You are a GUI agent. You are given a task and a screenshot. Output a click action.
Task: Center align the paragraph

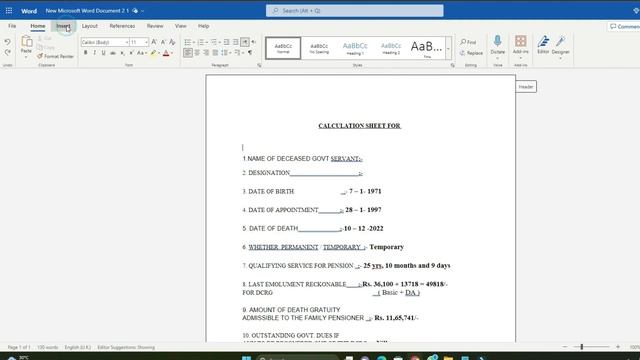coord(197,53)
